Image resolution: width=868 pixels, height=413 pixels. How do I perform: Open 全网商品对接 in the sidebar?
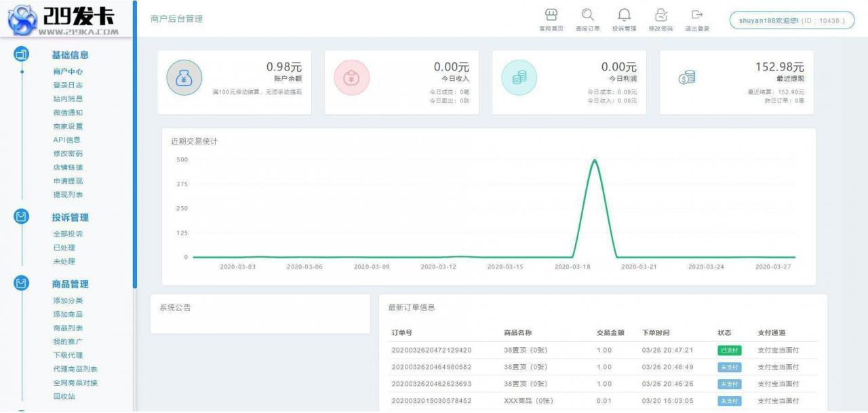[x=75, y=382]
